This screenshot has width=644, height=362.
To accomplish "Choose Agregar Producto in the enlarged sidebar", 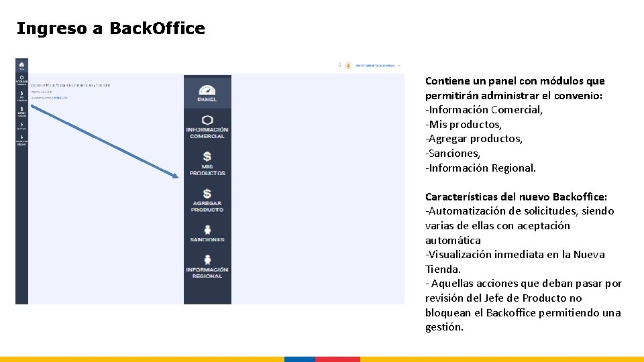I will tap(207, 200).
